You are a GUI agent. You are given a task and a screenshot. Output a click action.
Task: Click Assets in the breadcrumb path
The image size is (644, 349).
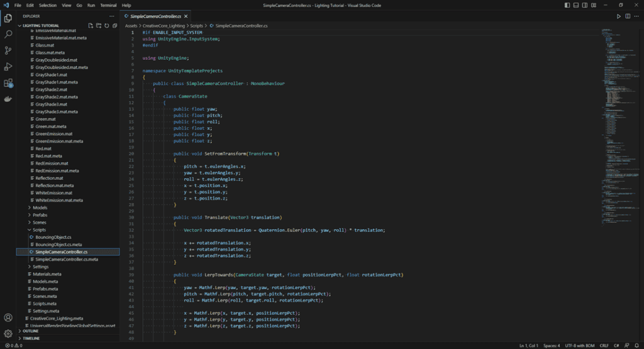(x=131, y=26)
